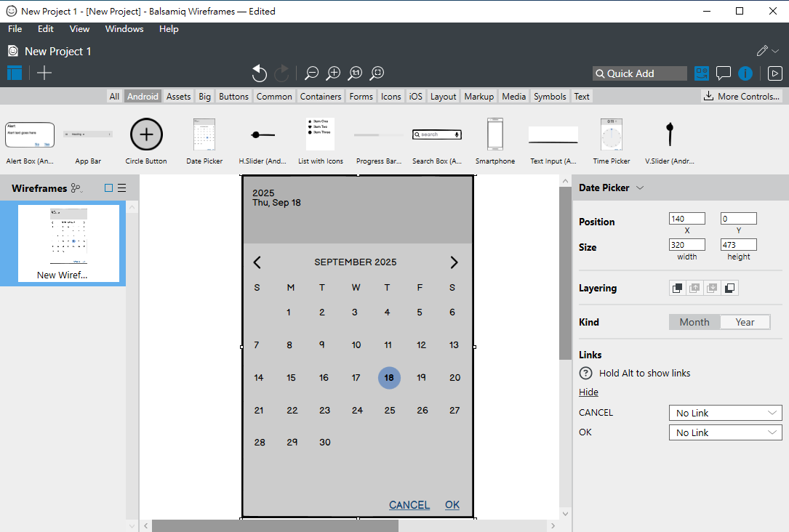789x532 pixels.
Task: Open the Windows menu
Action: (x=124, y=29)
